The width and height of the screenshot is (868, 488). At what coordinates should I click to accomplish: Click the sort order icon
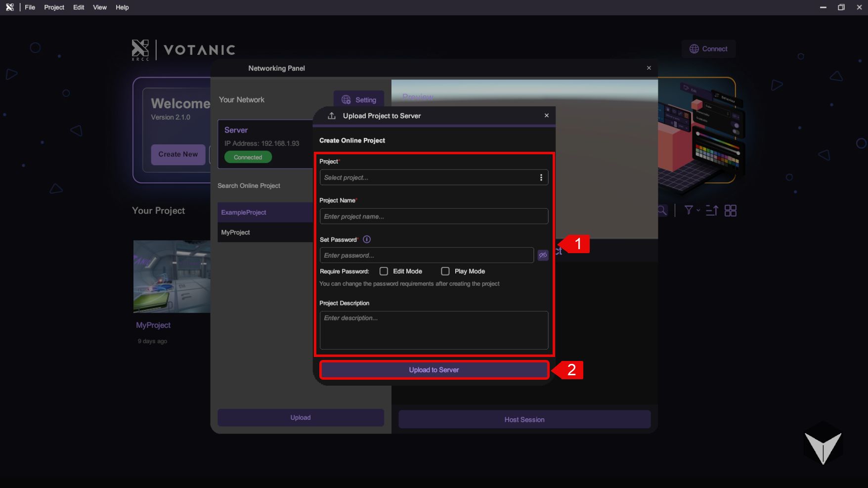click(x=712, y=211)
